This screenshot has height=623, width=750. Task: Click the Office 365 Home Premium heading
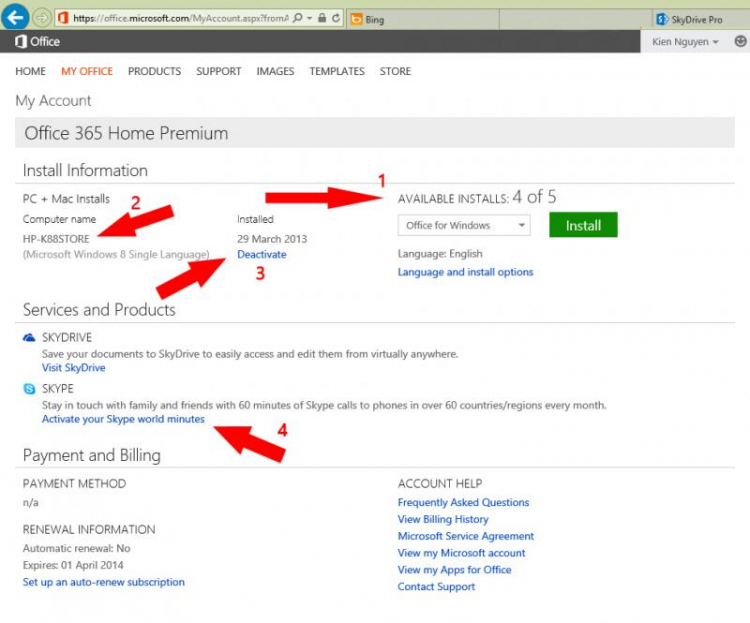pyautogui.click(x=126, y=133)
